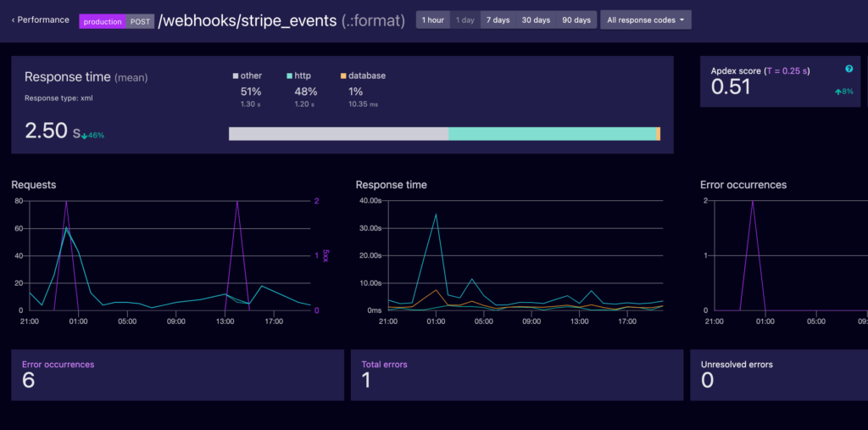The image size is (868, 430).
Task: Select the 90 days time range
Action: point(576,20)
